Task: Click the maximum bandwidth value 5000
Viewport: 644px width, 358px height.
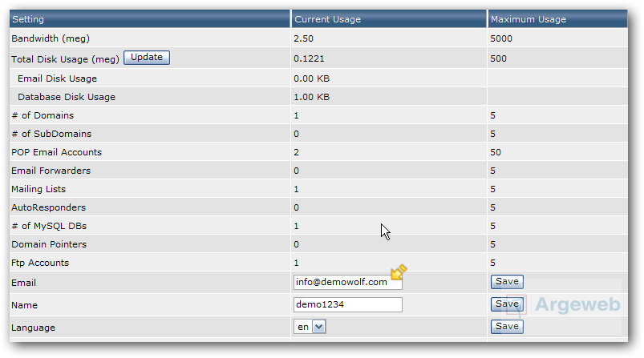Action: click(x=501, y=38)
